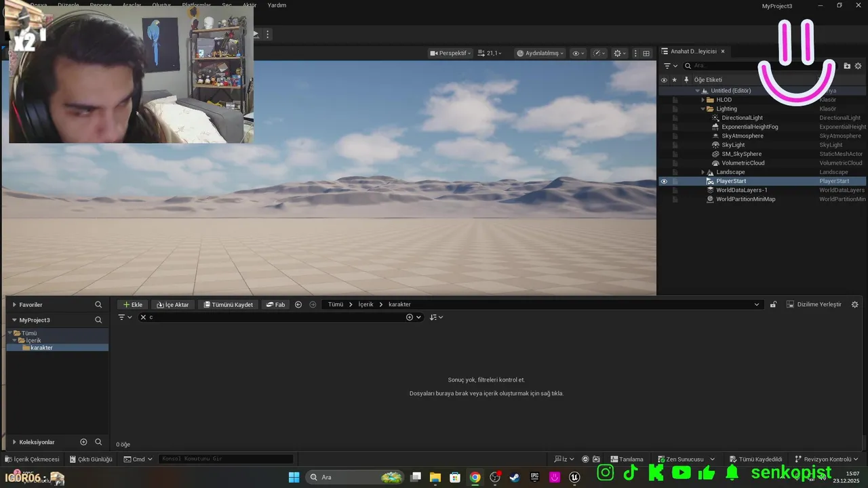Click outliner add folder icon
The height and width of the screenshot is (488, 868).
coord(847,66)
